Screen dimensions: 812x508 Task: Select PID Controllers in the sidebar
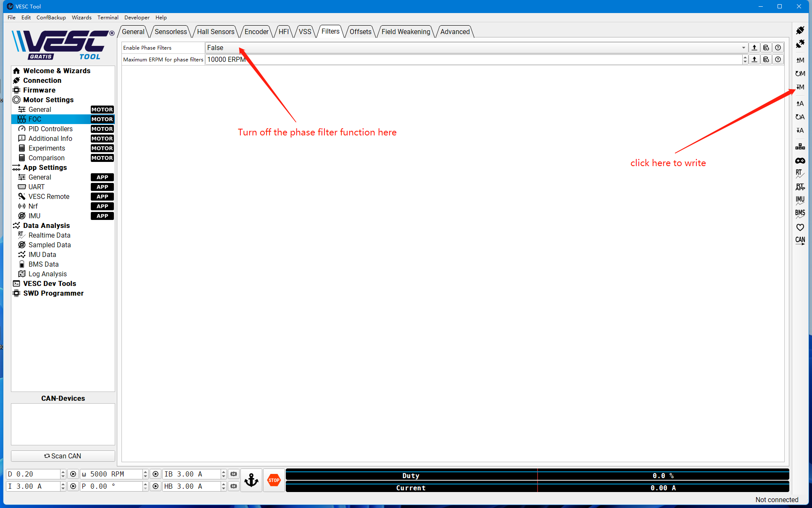50,129
